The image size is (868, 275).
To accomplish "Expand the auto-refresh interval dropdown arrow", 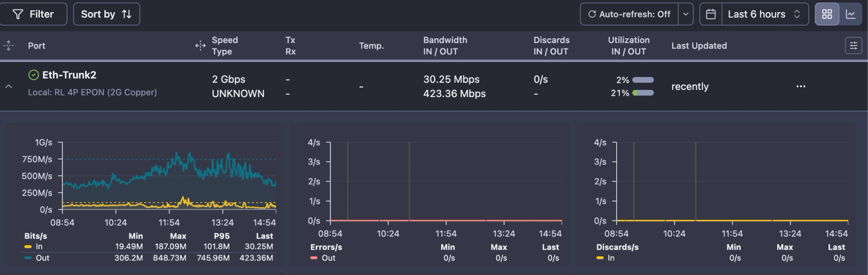I will click(x=686, y=14).
